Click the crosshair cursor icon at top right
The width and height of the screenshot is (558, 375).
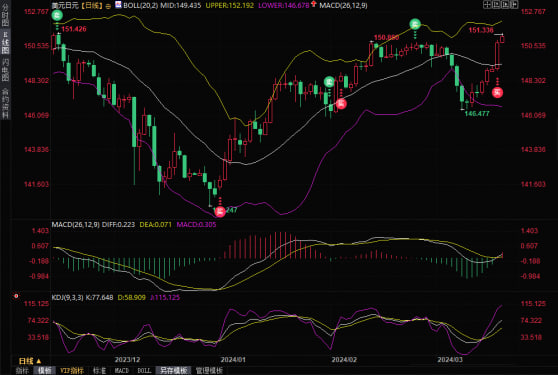tap(487, 4)
